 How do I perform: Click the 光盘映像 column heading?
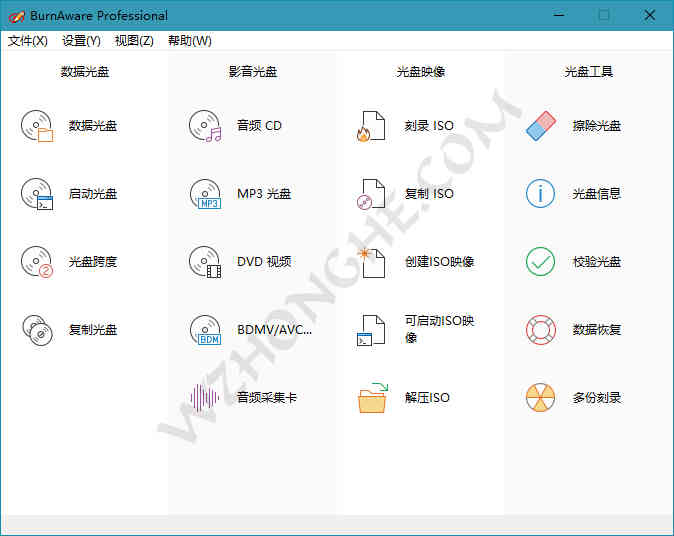(421, 72)
